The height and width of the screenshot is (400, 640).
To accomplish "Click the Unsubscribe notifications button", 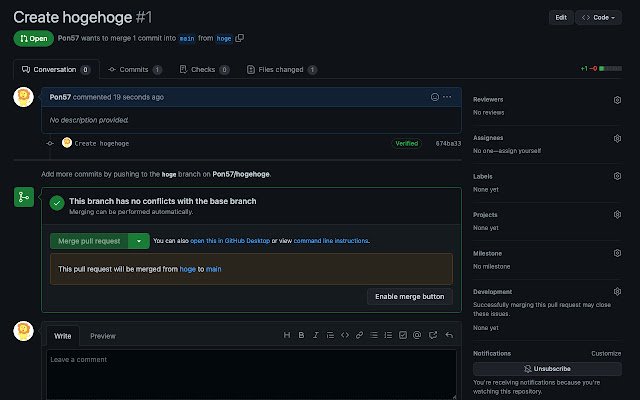I will tap(547, 369).
